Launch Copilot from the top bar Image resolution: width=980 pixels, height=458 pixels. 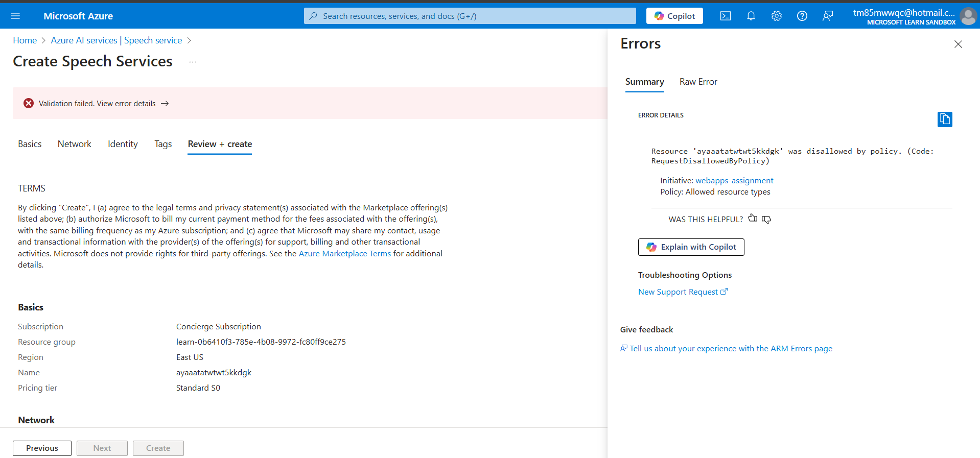(x=674, y=16)
